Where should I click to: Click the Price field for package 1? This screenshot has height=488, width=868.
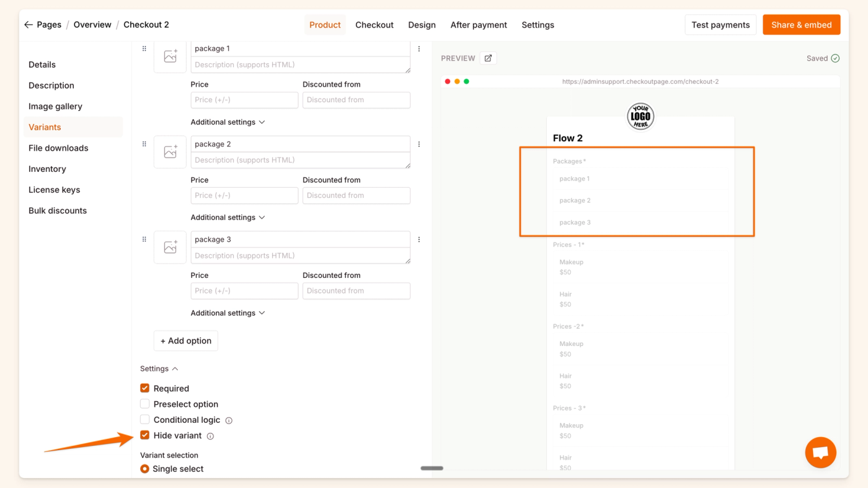(x=244, y=100)
